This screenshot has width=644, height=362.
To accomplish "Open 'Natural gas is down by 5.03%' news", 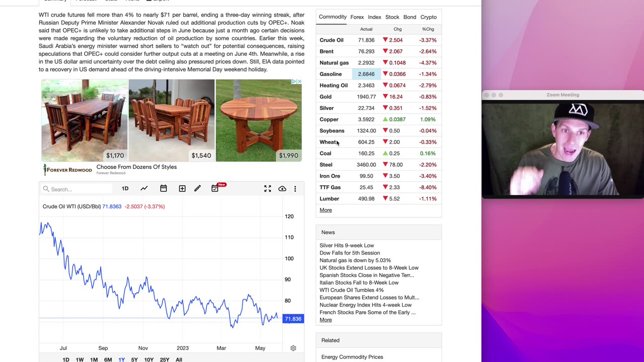I will coord(355,260).
